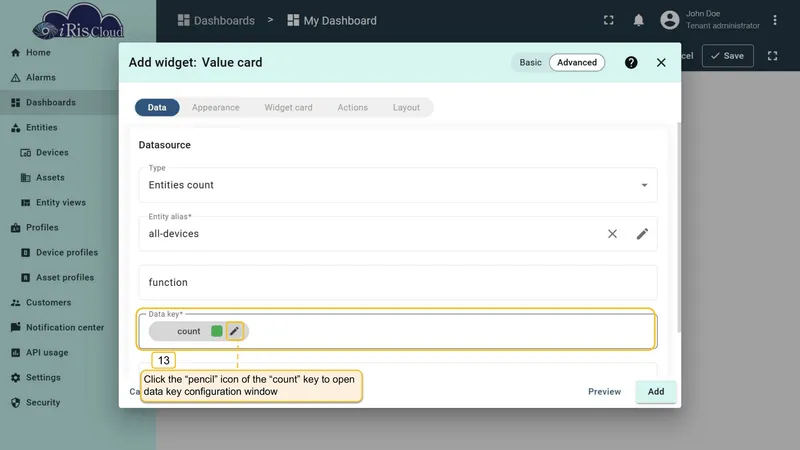The width and height of the screenshot is (800, 450).
Task: Click the Entity views icon
Action: [26, 203]
